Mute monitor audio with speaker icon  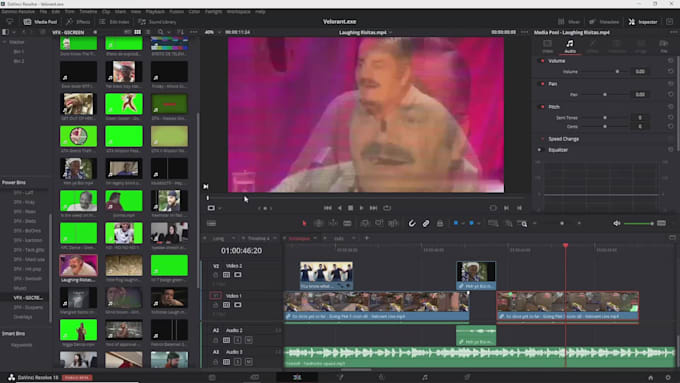pos(617,223)
